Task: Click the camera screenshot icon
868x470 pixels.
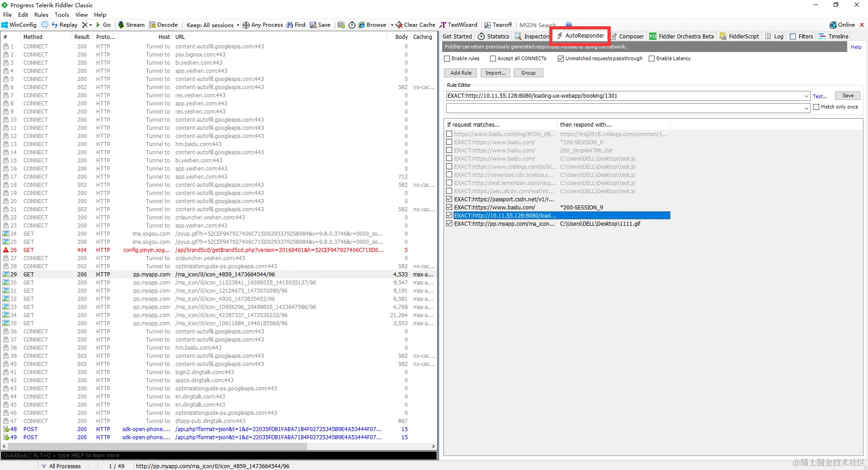Action: pos(341,25)
